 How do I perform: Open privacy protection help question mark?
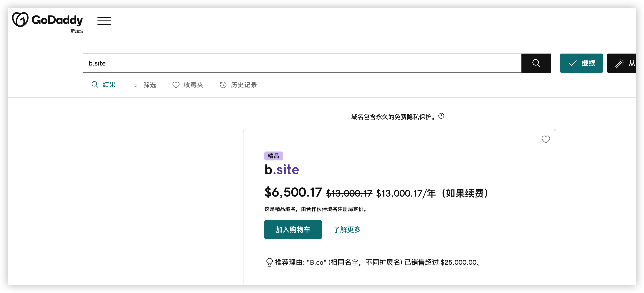[x=441, y=116]
